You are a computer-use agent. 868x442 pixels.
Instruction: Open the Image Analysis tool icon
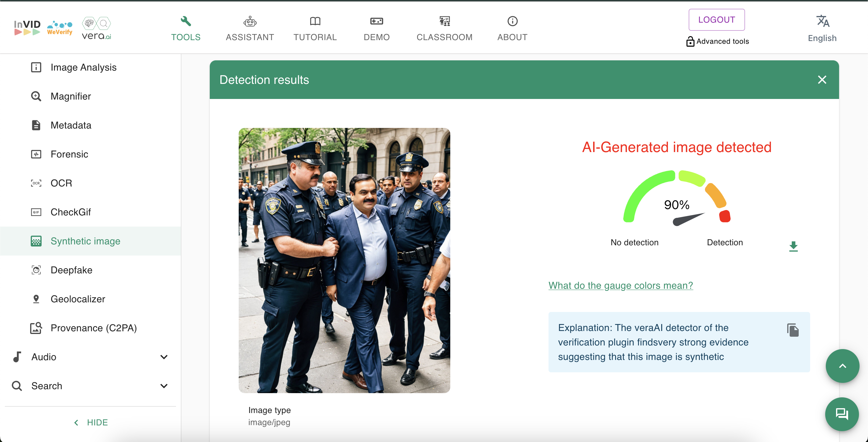coord(36,67)
